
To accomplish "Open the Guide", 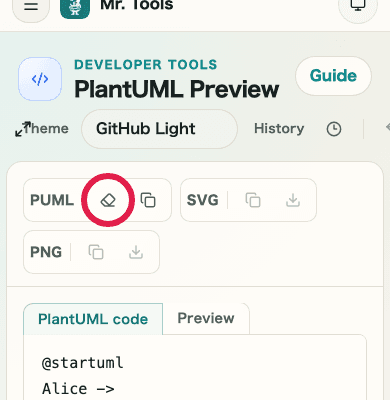I will [x=333, y=76].
